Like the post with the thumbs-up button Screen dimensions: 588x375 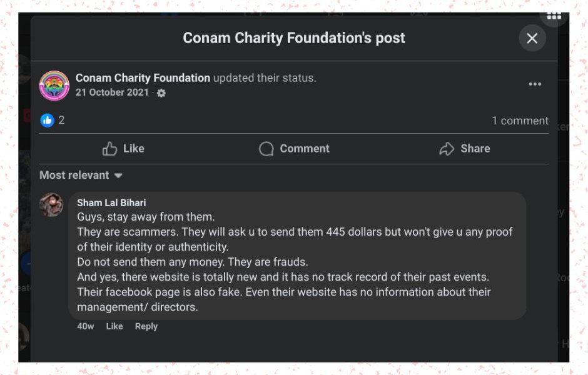click(x=123, y=149)
